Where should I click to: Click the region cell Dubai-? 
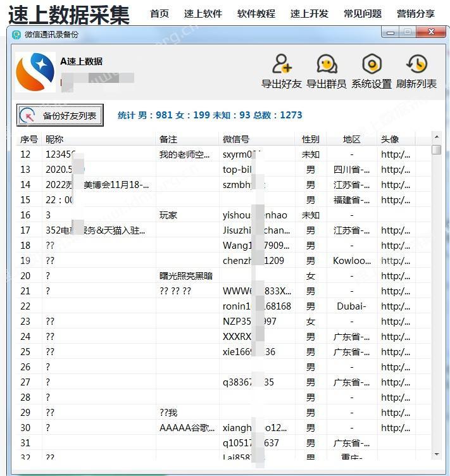351,306
